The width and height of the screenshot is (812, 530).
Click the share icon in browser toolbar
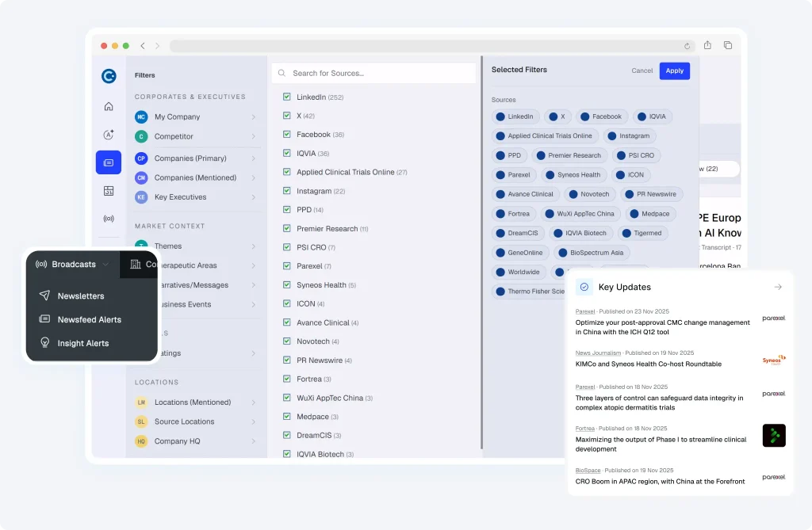click(707, 45)
